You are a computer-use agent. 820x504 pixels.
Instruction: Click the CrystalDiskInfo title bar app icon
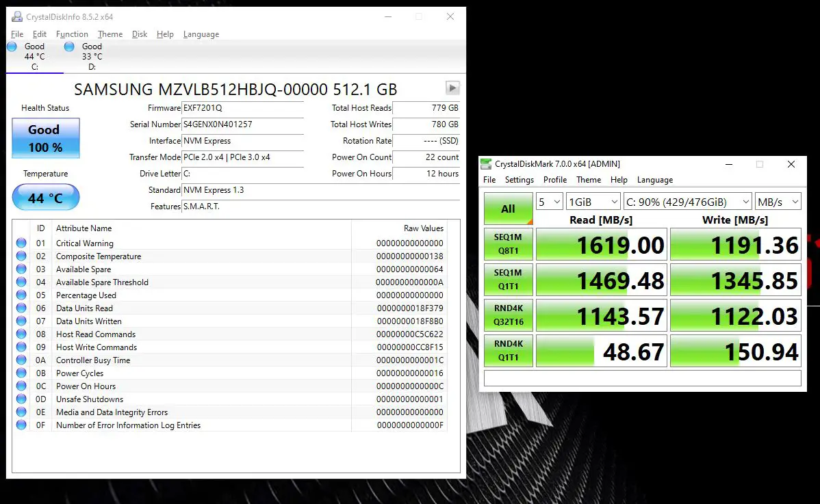coord(17,16)
